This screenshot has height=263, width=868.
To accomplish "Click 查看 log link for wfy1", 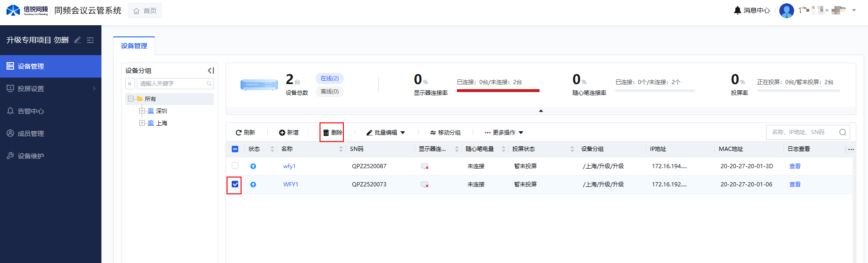I will tap(795, 166).
